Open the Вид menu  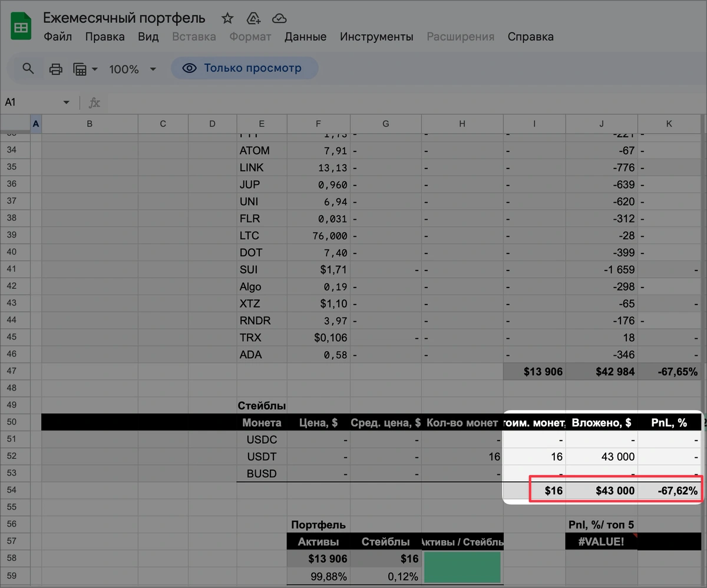point(148,37)
